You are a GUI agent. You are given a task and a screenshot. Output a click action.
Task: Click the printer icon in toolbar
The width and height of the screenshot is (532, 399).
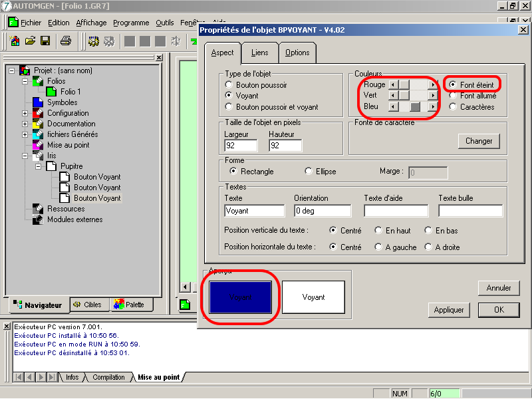(x=65, y=41)
